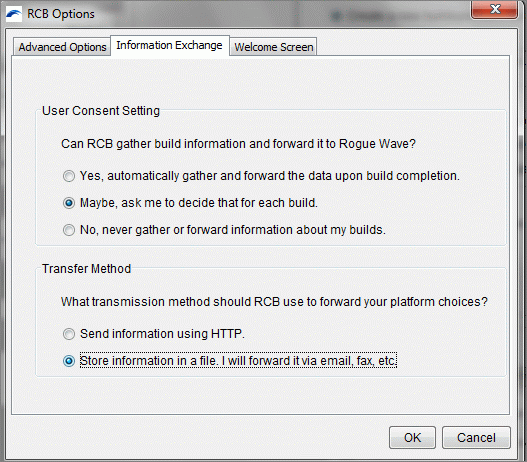527x462 pixels.
Task: Click the Cancel button
Action: point(476,437)
